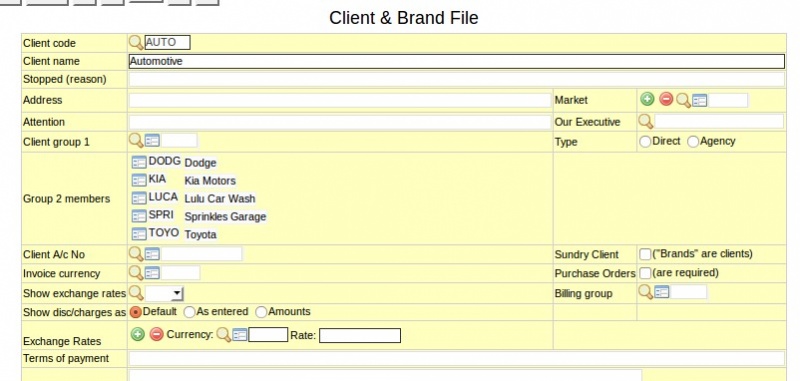Focus the Terms of payment field
This screenshot has width=800, height=381.
tap(457, 358)
